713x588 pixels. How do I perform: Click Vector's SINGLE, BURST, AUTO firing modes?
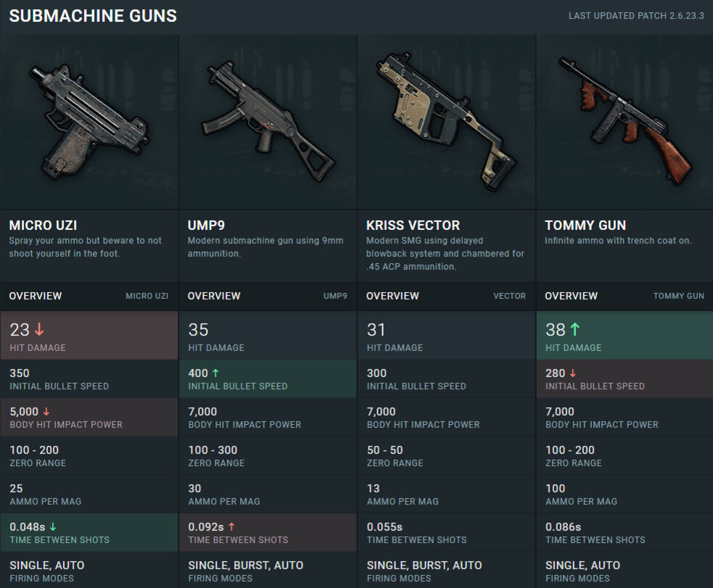coord(424,566)
